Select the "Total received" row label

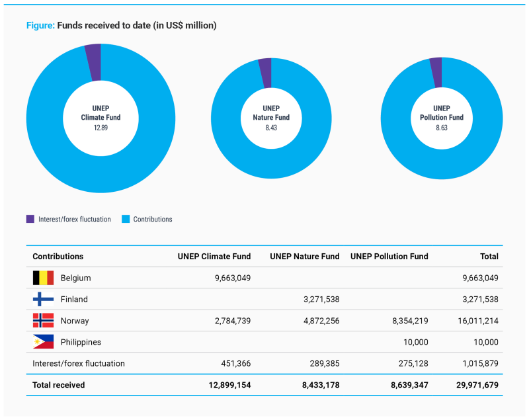(x=59, y=385)
